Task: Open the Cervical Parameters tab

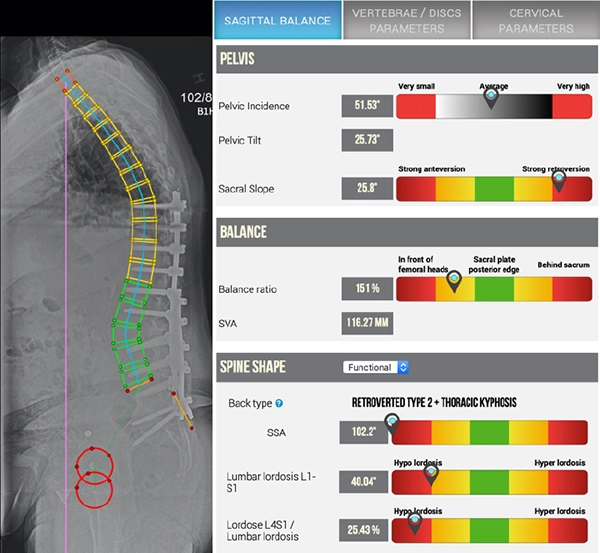Action: 534,20
